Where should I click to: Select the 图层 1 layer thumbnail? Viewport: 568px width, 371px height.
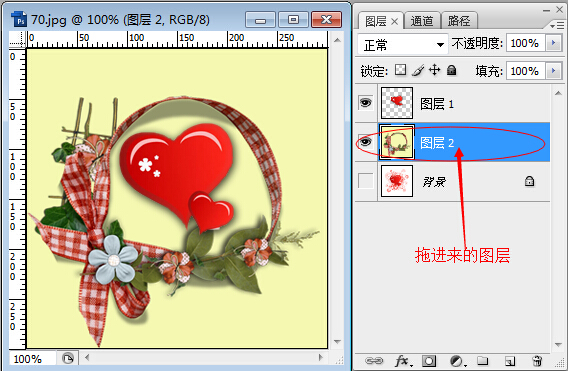[397, 103]
